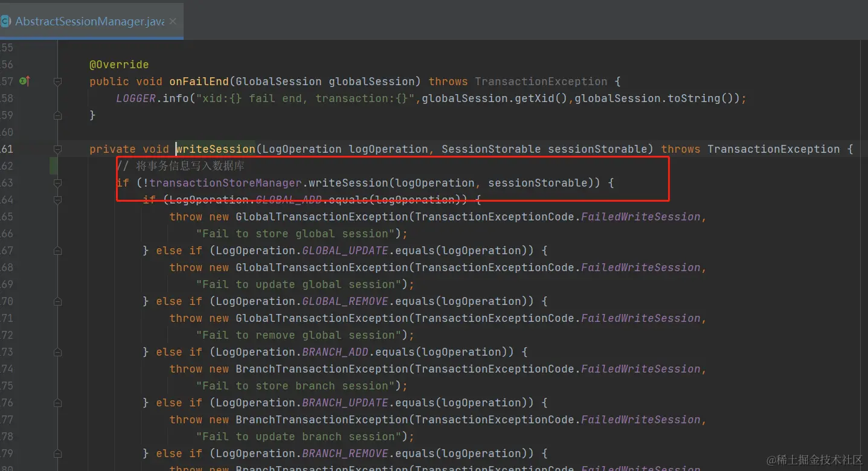Click the SessionStorable parameter type
This screenshot has height=471, width=868.
click(x=491, y=149)
